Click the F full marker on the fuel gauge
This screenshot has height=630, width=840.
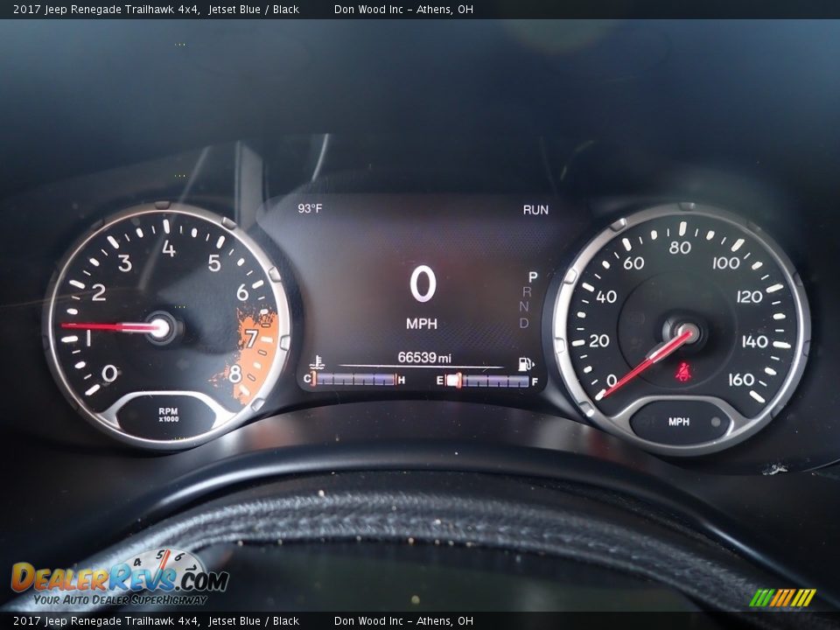click(x=534, y=381)
